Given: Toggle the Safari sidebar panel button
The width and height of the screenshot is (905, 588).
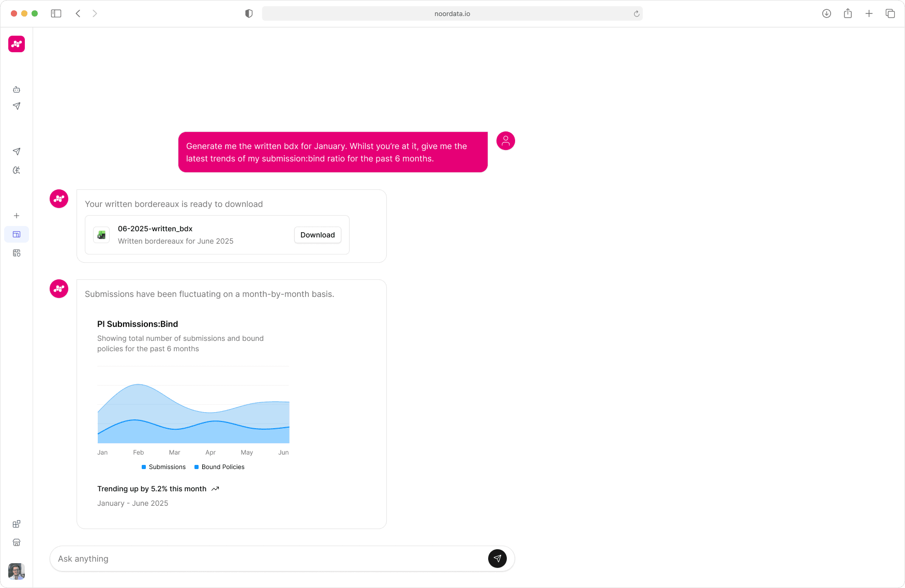Looking at the screenshot, I should (56, 13).
